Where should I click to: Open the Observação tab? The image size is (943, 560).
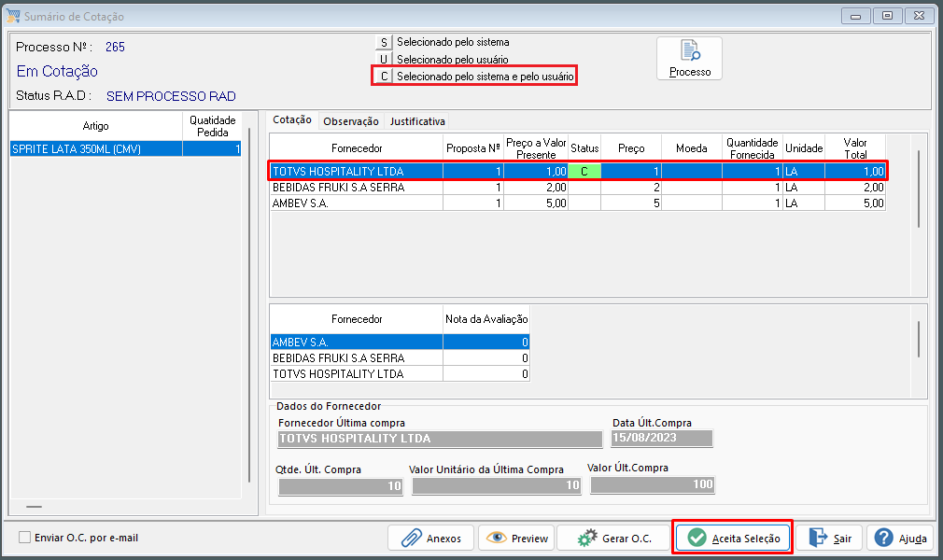[351, 121]
